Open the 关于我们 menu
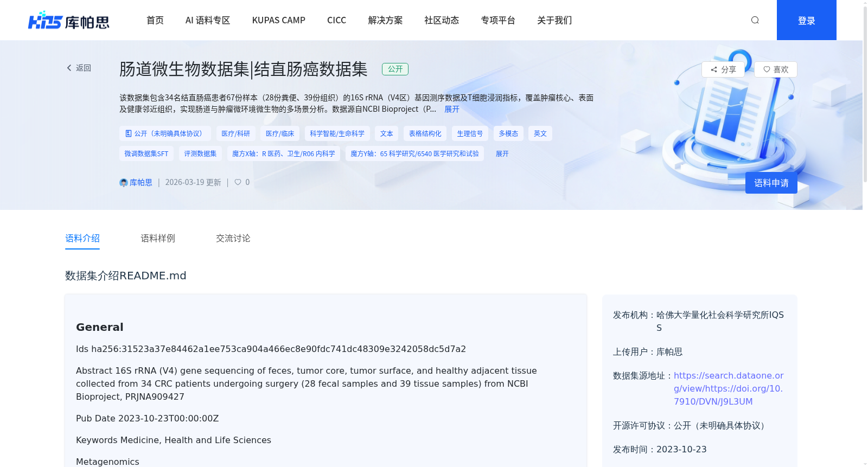 pyautogui.click(x=554, y=20)
